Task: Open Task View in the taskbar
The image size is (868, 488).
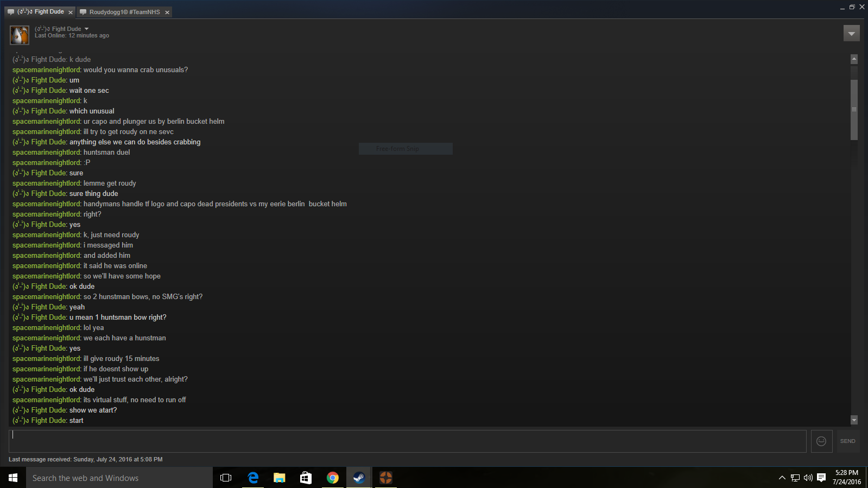Action: click(x=226, y=478)
